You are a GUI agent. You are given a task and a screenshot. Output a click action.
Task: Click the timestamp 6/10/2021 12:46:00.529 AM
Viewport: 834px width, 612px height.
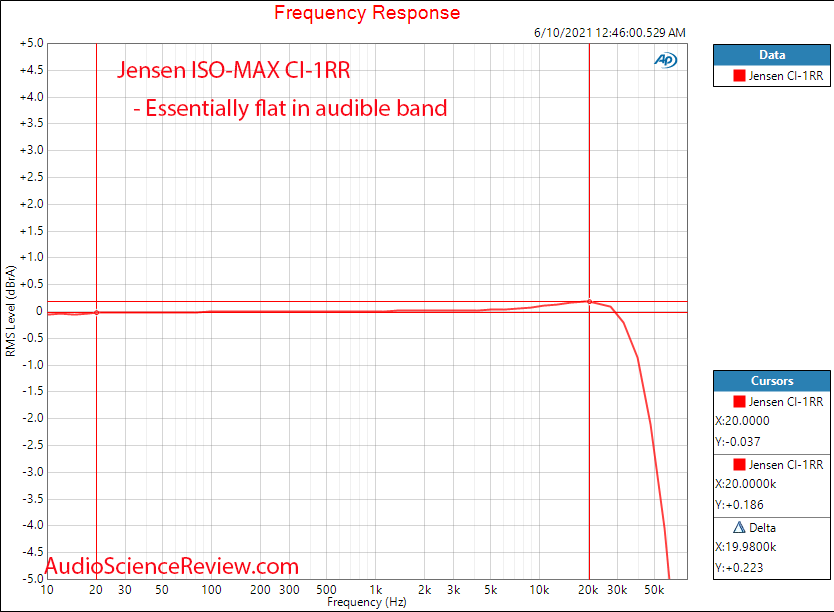click(610, 32)
